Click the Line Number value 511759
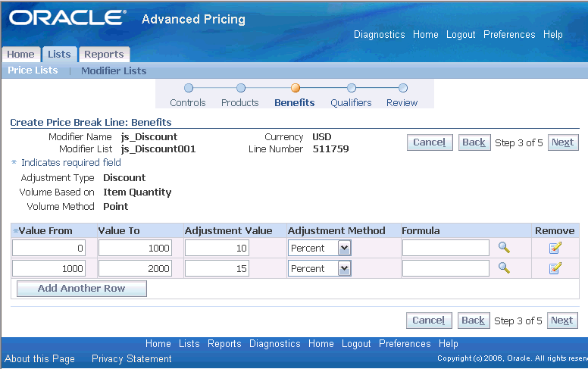588x369 pixels. pyautogui.click(x=330, y=149)
